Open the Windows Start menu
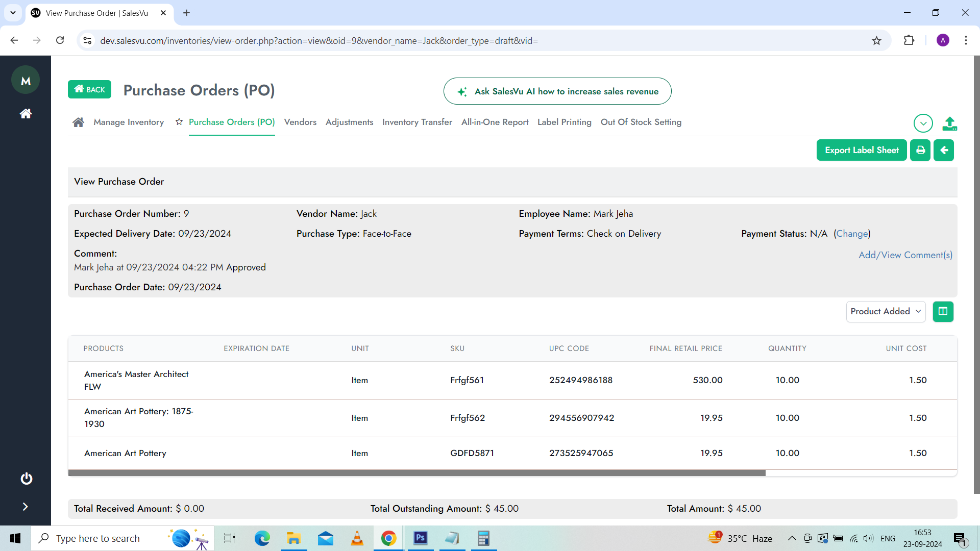This screenshot has width=980, height=551. pyautogui.click(x=15, y=538)
